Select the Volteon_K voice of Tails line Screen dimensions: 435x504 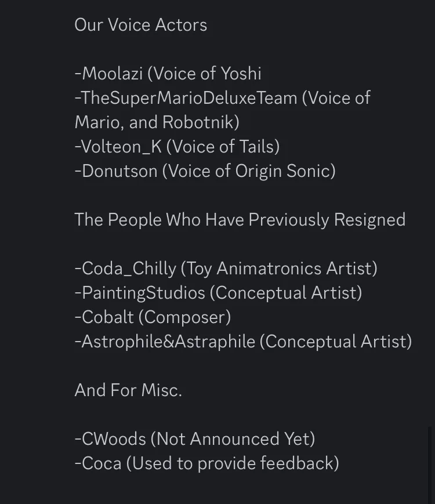click(177, 147)
